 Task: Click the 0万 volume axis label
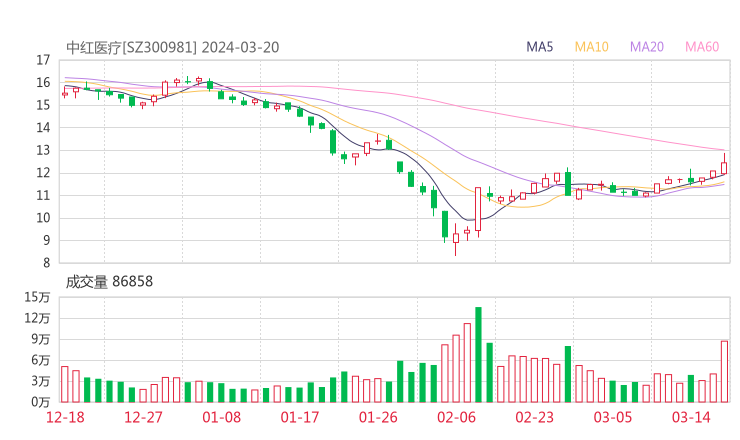pos(40,402)
